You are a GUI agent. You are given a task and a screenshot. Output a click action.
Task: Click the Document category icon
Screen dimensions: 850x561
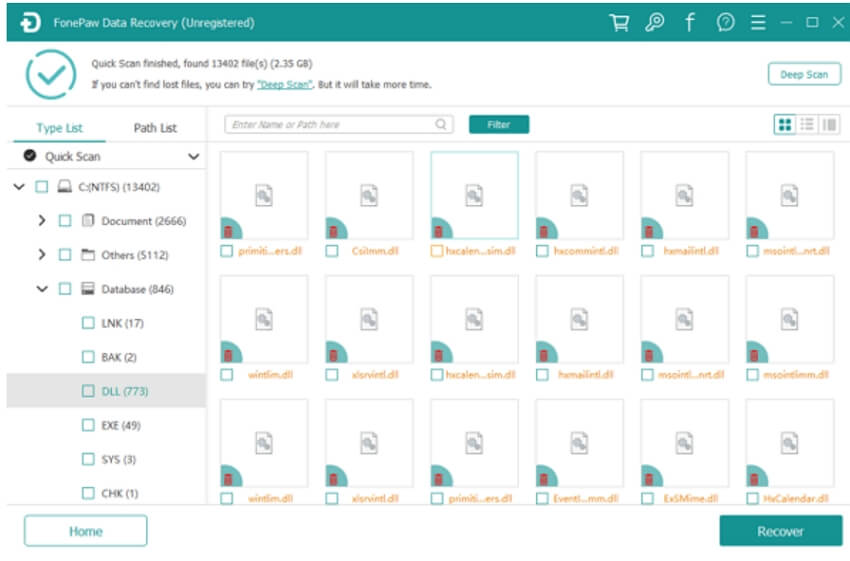coord(88,221)
